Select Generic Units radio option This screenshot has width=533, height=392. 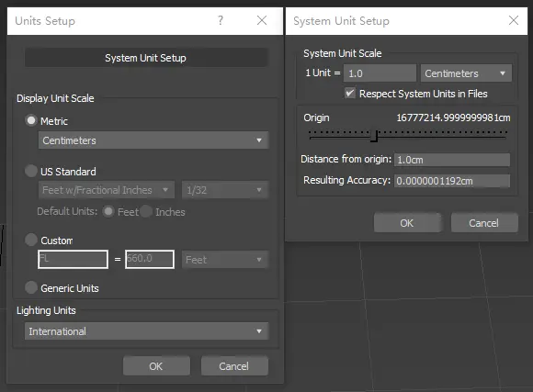click(x=31, y=287)
